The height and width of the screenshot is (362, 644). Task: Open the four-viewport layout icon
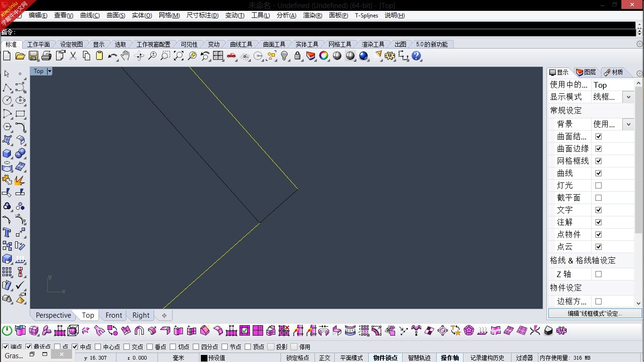point(218,56)
